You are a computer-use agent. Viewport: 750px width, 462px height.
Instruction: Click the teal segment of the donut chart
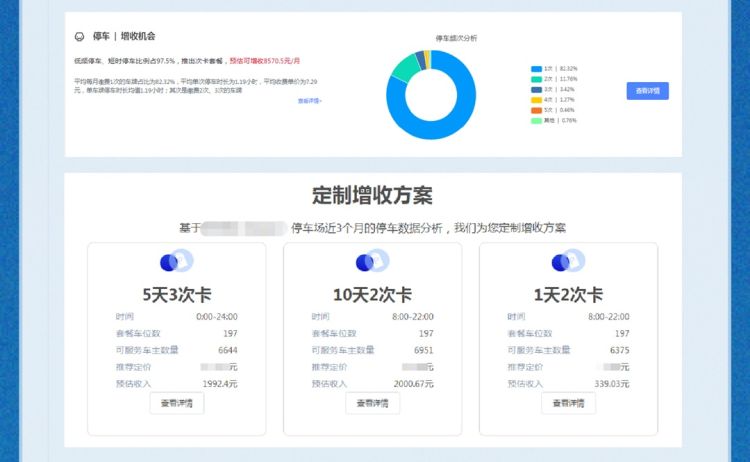pyautogui.click(x=404, y=67)
